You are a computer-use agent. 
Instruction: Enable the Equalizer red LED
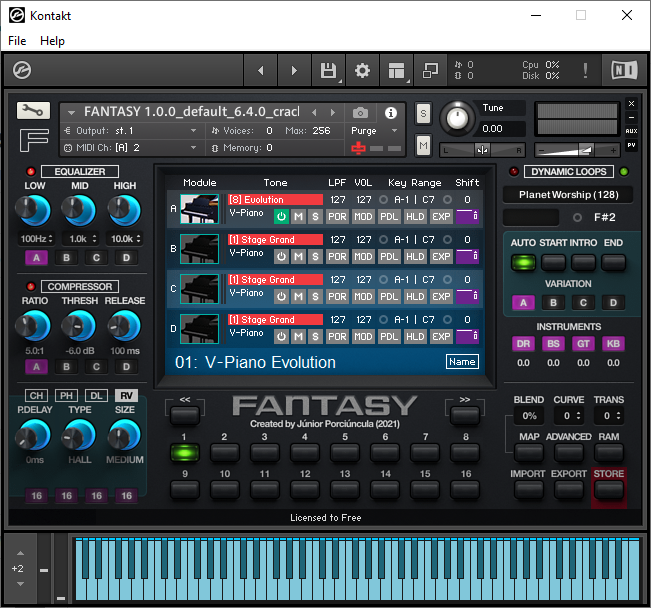[31, 172]
